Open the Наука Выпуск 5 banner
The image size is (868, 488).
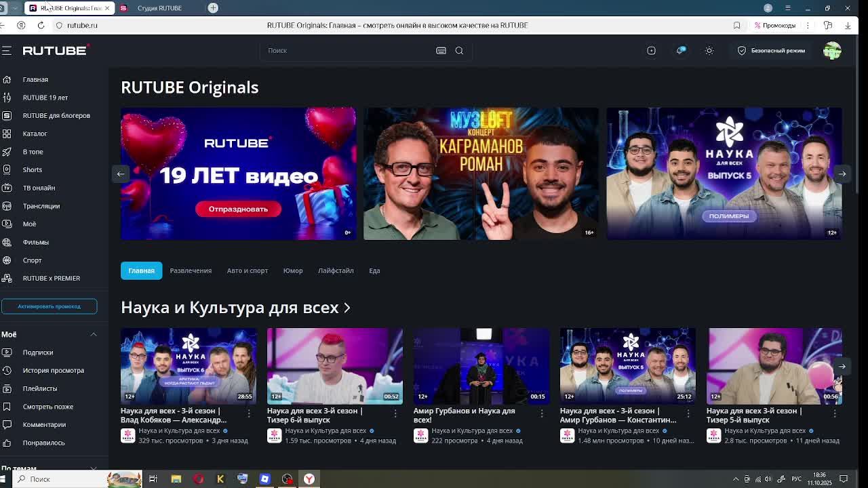click(724, 174)
